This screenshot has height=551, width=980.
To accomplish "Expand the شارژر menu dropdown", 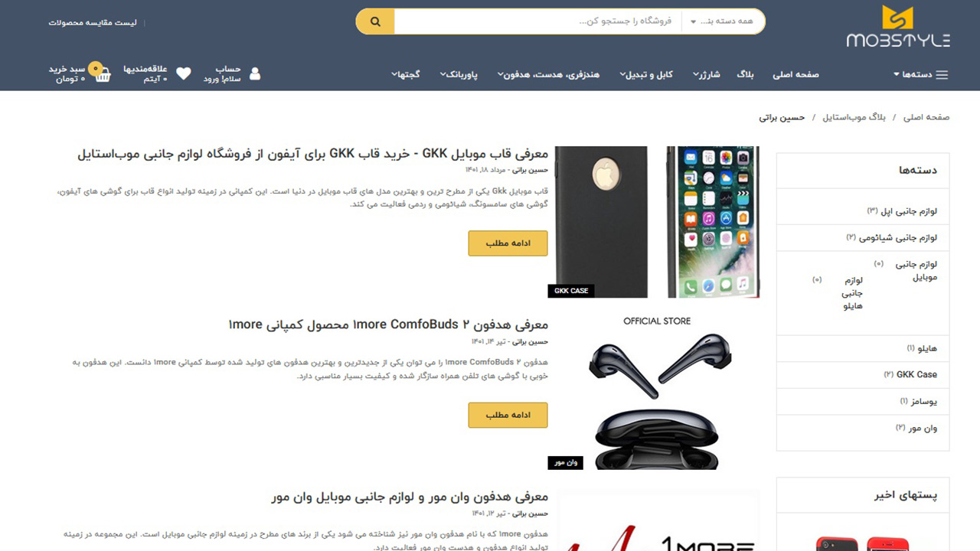I will 707,74.
